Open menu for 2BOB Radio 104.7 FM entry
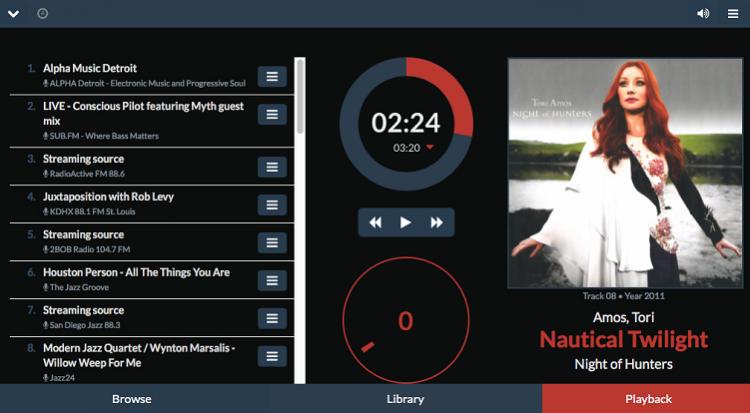The width and height of the screenshot is (750, 413). click(x=272, y=243)
